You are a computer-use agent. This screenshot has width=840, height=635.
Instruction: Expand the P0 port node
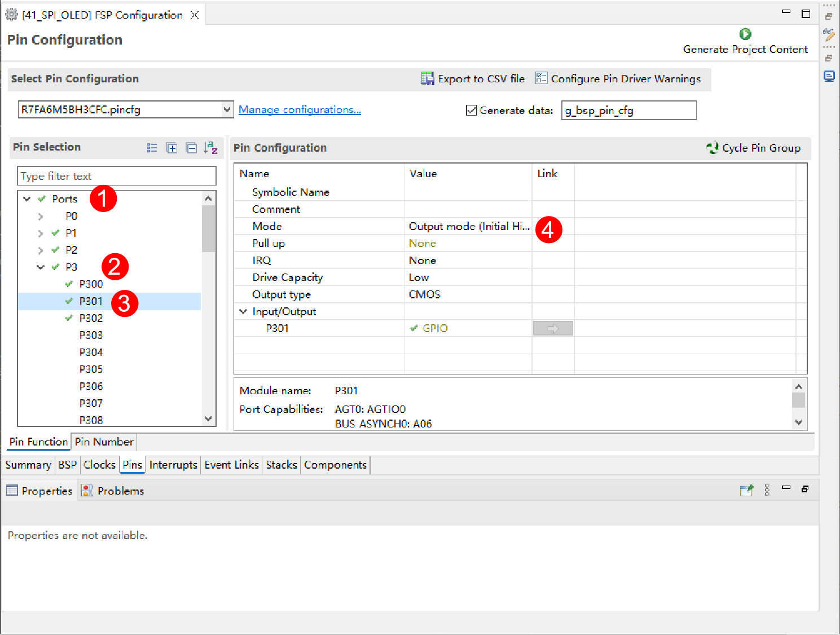(40, 217)
